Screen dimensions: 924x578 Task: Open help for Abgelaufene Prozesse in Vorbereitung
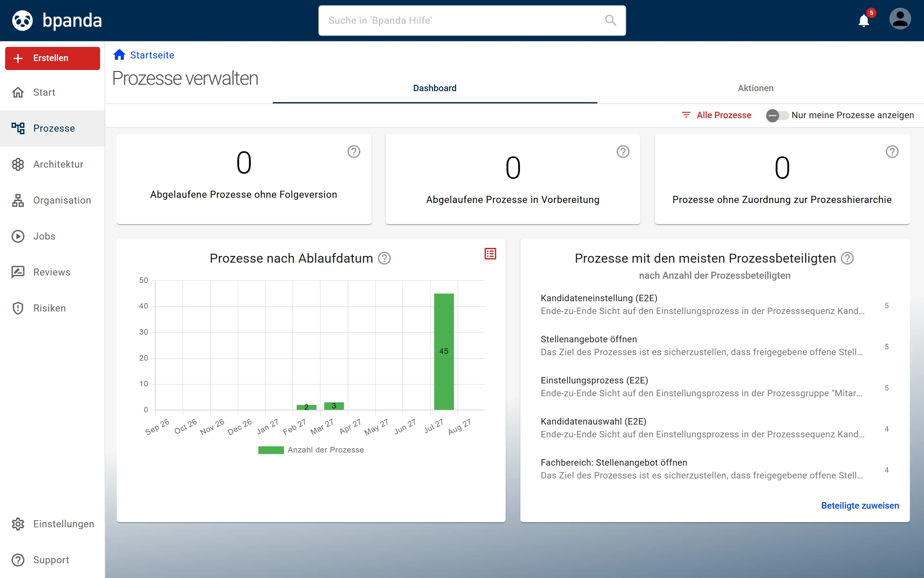pyautogui.click(x=623, y=152)
